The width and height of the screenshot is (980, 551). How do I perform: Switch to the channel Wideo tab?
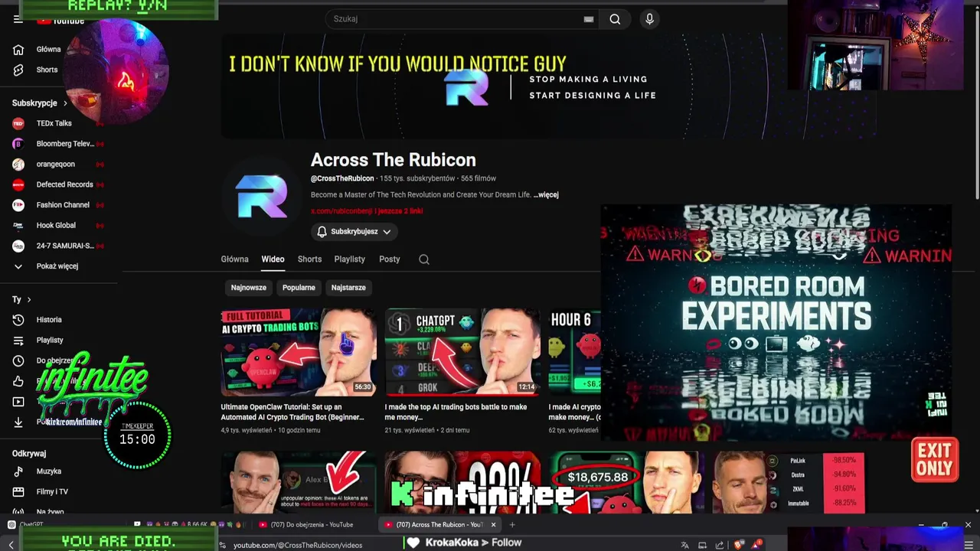[x=273, y=259]
